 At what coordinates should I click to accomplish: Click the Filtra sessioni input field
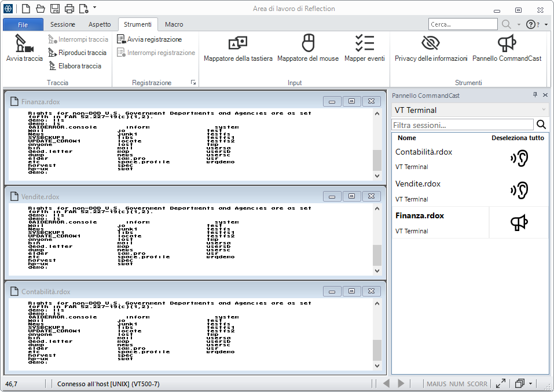point(462,124)
